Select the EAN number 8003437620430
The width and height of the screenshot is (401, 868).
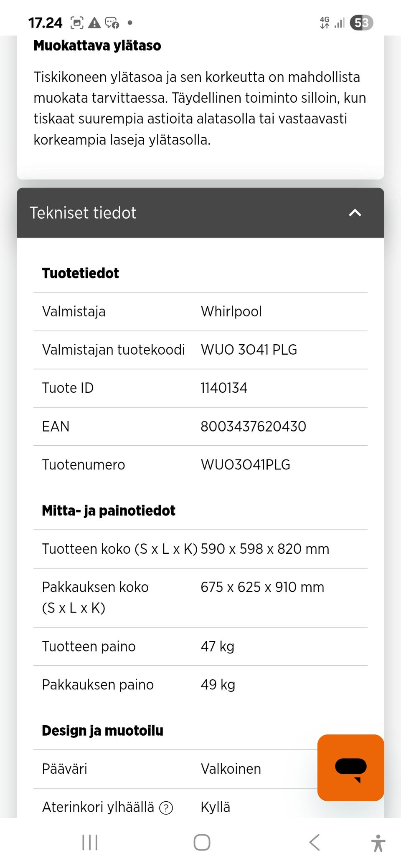253,426
